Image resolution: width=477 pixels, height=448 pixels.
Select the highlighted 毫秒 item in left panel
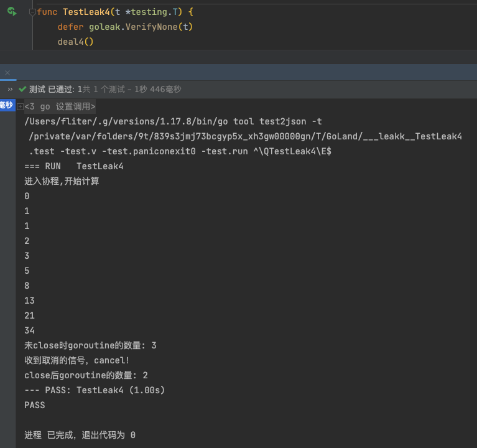(x=7, y=105)
